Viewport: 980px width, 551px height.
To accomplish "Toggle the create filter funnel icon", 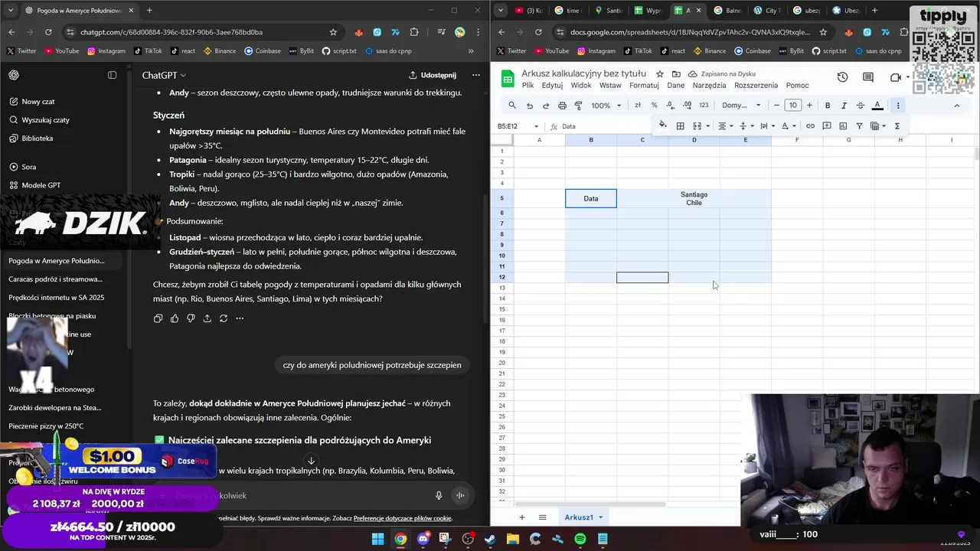I will [859, 126].
